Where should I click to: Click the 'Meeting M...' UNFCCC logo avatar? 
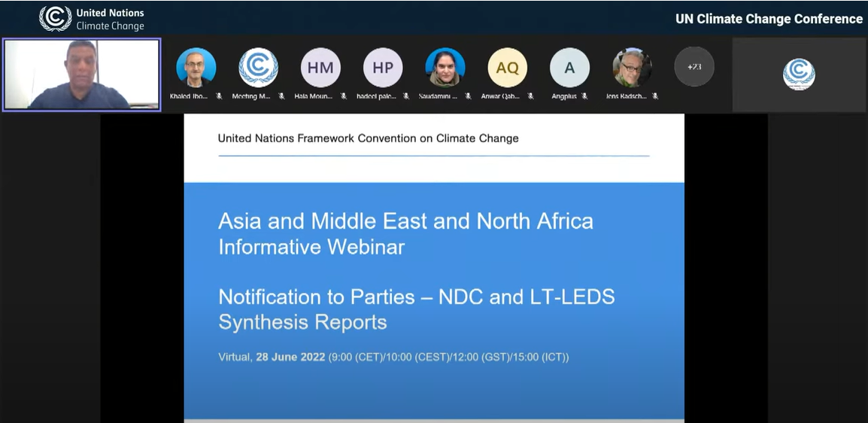tap(259, 68)
